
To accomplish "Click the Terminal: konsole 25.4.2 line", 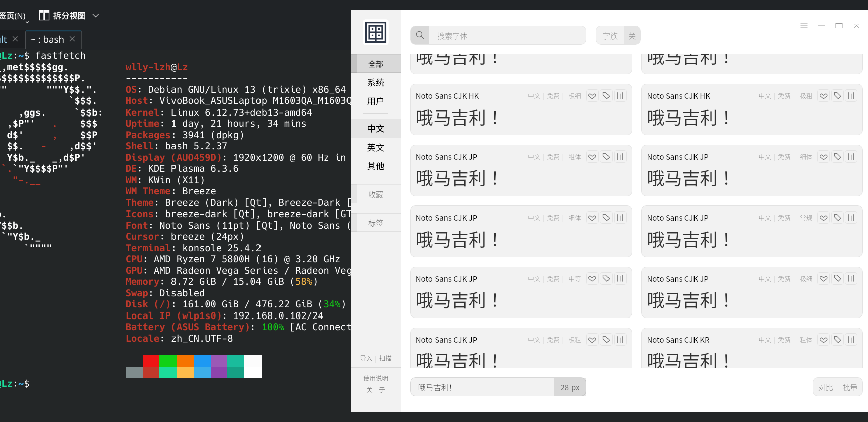I will click(193, 248).
